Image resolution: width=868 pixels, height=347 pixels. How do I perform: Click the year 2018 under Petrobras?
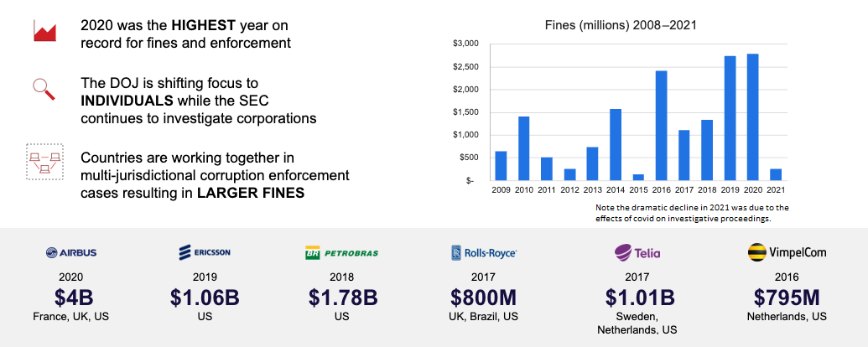pos(341,277)
